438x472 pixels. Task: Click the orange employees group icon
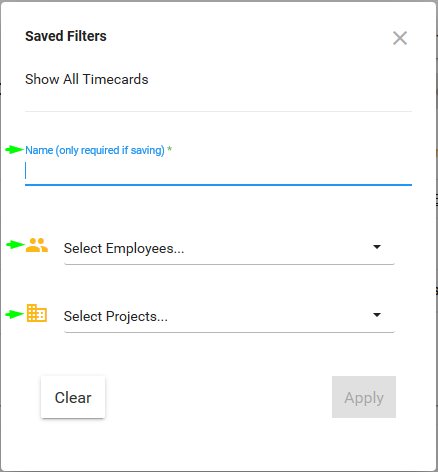37,245
